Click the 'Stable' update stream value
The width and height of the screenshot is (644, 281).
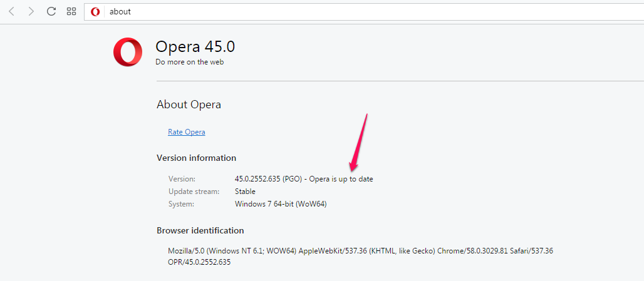(245, 192)
